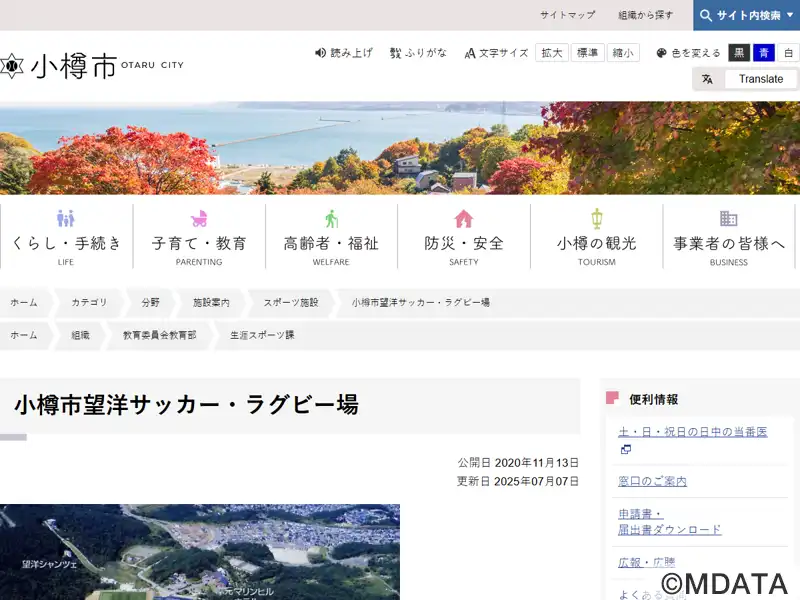
Task: Set text size to 拡大
Action: (552, 53)
